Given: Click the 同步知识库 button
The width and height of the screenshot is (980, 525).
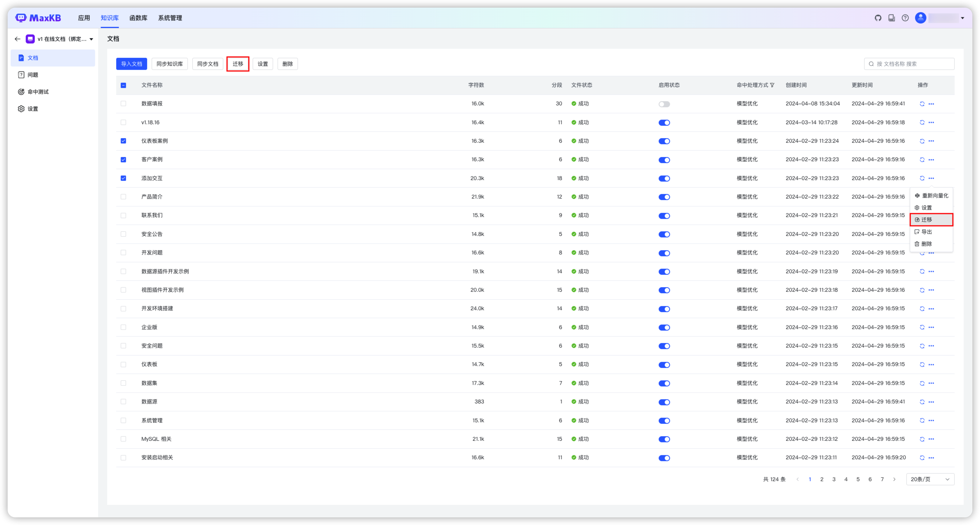Looking at the screenshot, I should pyautogui.click(x=169, y=64).
